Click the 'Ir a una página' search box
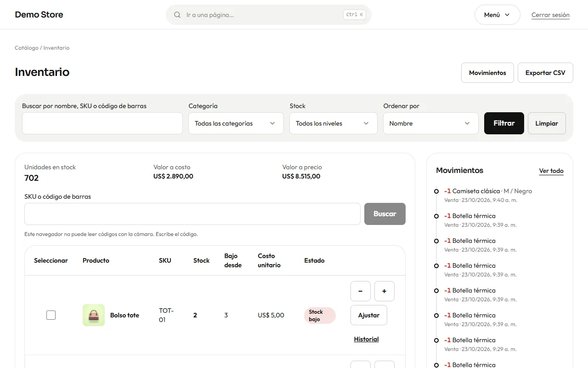Viewport: 588px width, 368px height. click(x=269, y=15)
